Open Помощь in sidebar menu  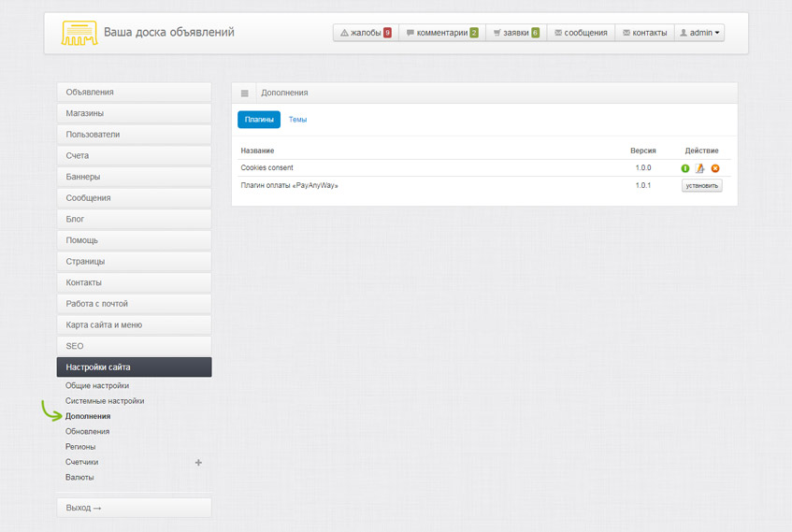point(134,240)
